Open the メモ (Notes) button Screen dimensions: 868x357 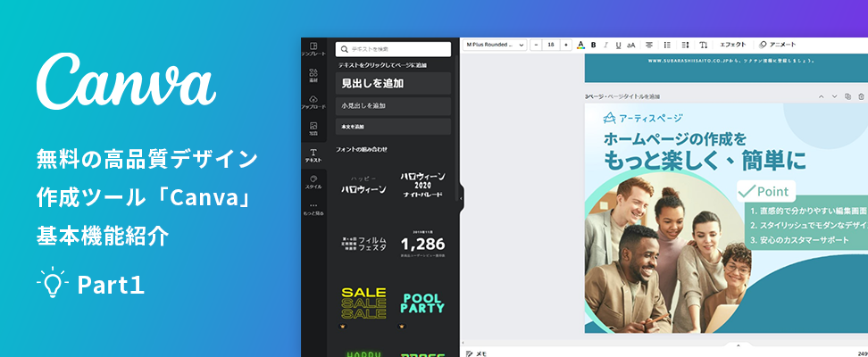(x=476, y=353)
